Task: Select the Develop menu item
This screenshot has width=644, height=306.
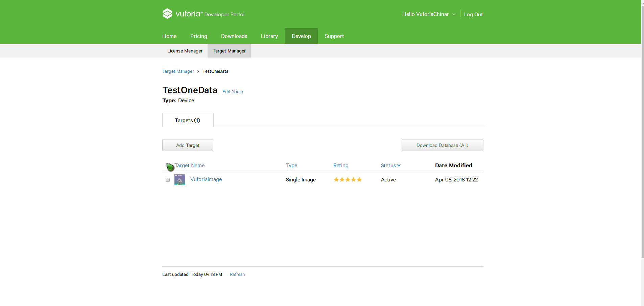Action: tap(301, 36)
